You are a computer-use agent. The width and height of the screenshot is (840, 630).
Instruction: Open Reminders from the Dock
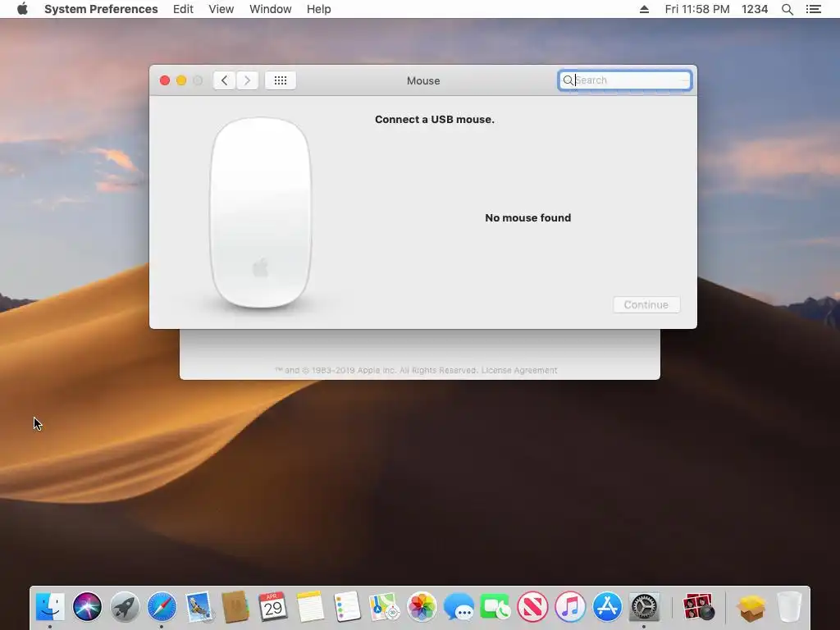click(347, 607)
